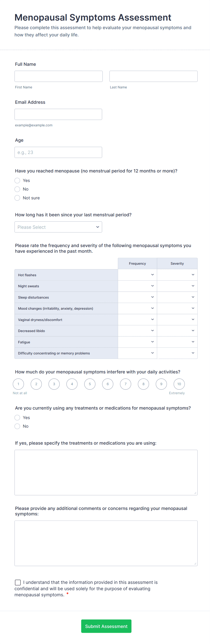
Task: Check the confidentiality acknowledgment checkbox
Action: [18, 583]
